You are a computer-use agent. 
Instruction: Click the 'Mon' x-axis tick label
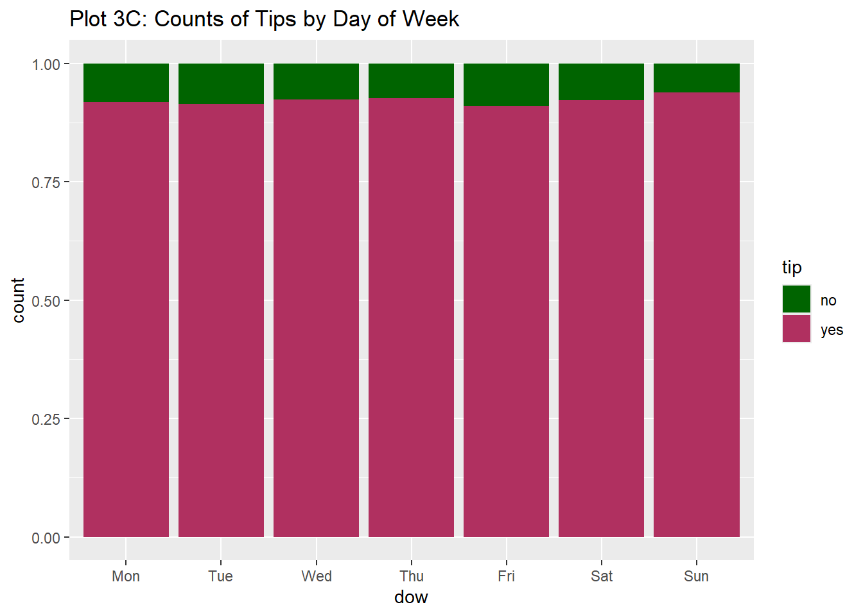(x=126, y=576)
